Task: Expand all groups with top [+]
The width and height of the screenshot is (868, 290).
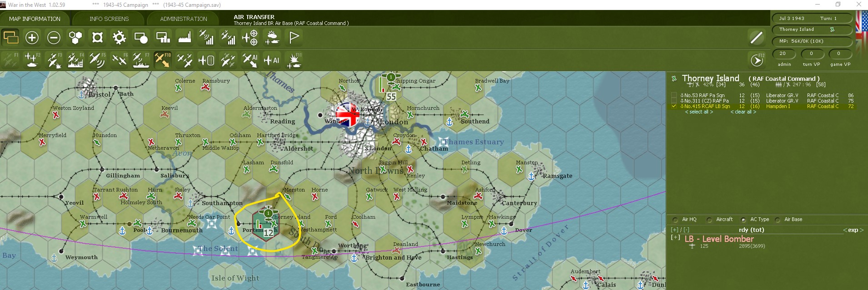Action: pos(674,230)
